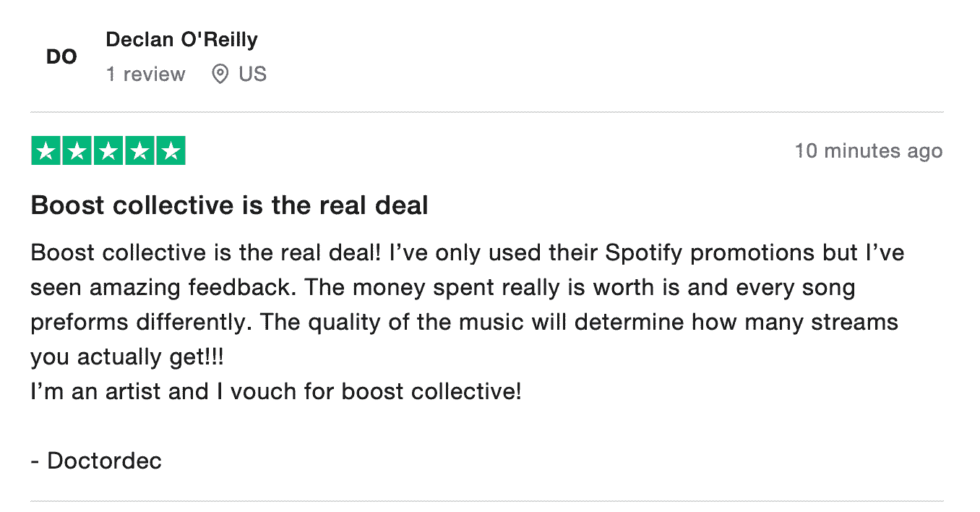Image resolution: width=980 pixels, height=512 pixels.
Task: Click the review text's first line
Action: 468,253
